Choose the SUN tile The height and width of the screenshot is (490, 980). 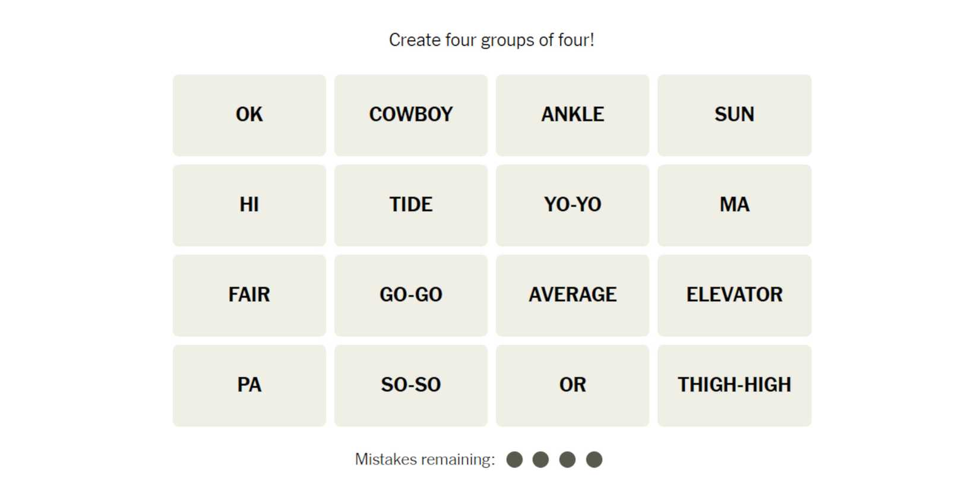(x=734, y=115)
